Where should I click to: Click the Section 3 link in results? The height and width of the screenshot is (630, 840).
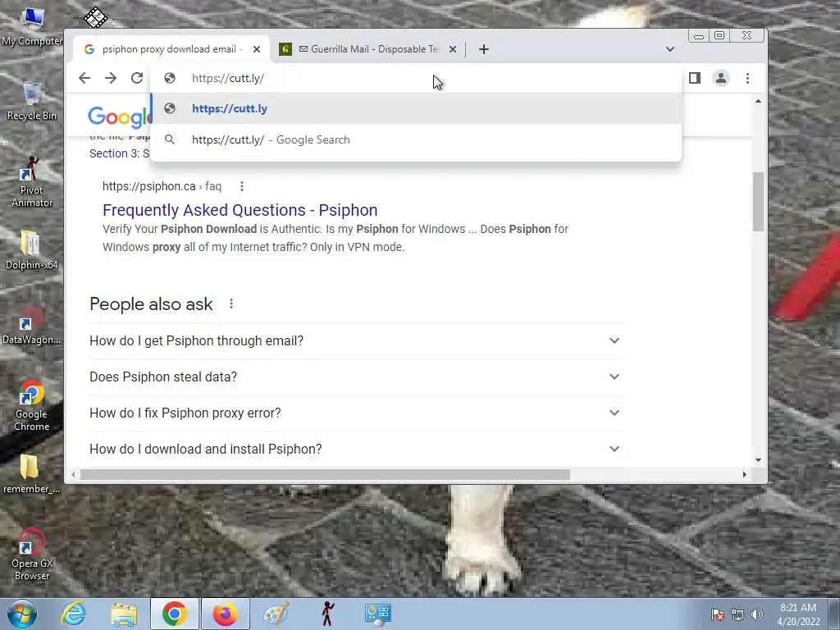pyautogui.click(x=119, y=153)
